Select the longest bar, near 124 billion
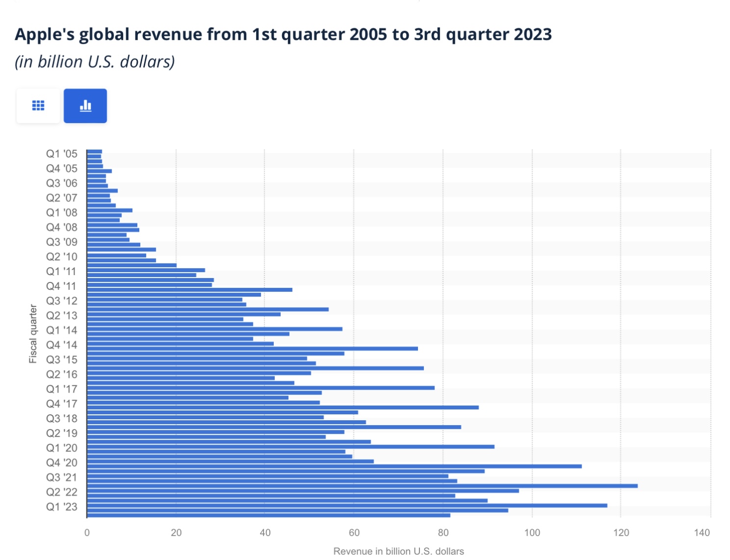This screenshot has width=730, height=560. click(x=363, y=486)
